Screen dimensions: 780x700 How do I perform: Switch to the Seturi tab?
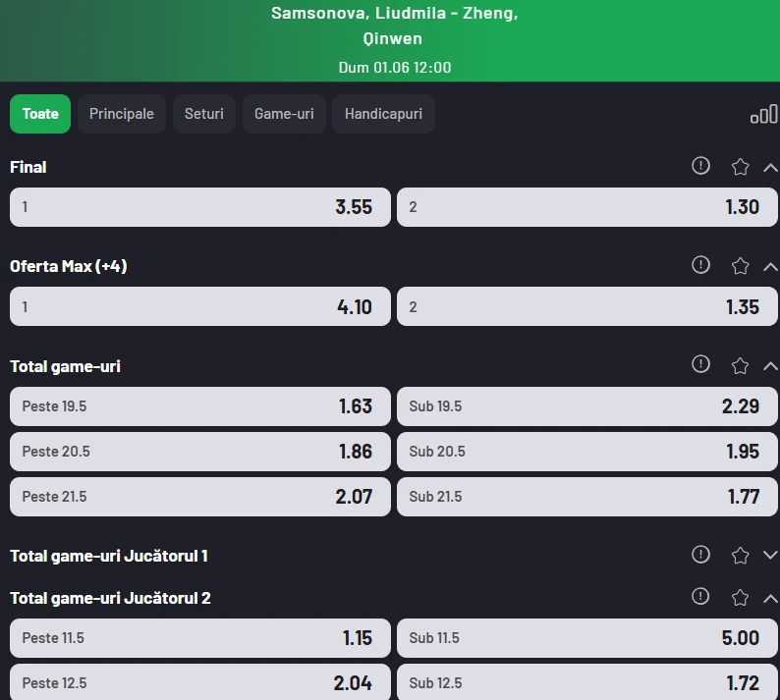point(204,114)
